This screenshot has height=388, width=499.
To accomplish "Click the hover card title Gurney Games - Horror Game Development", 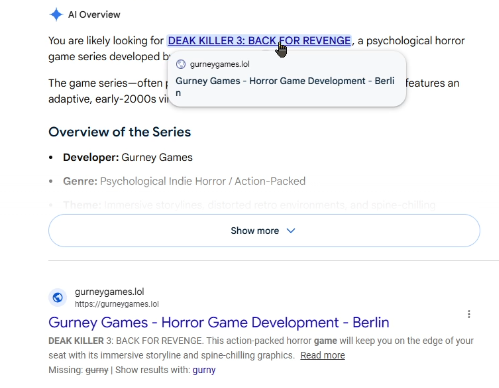I will click(285, 87).
